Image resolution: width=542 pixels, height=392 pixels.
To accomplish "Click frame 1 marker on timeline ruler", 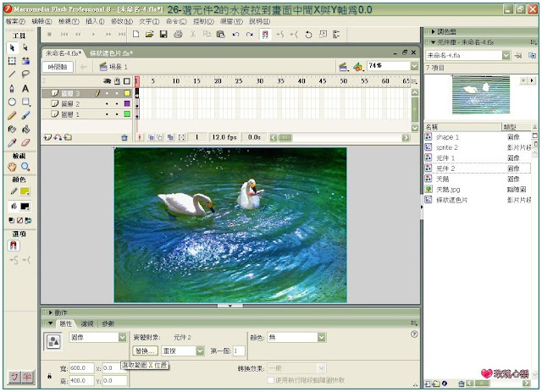I will point(137,81).
